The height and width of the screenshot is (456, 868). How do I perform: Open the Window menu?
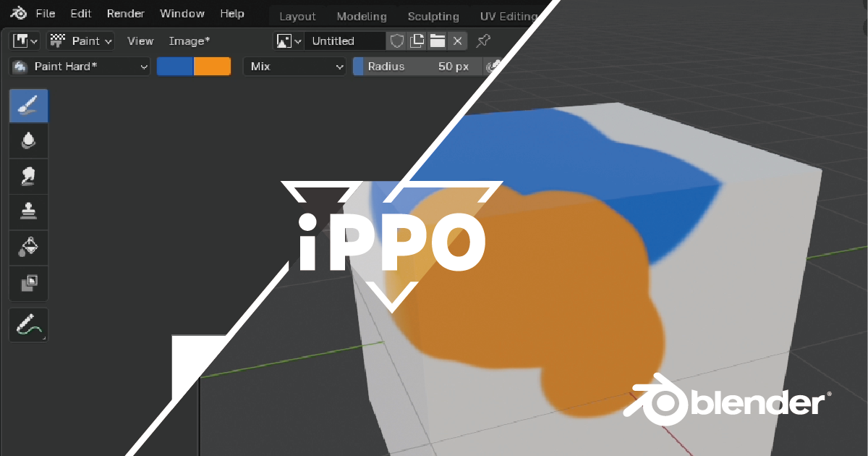(182, 14)
